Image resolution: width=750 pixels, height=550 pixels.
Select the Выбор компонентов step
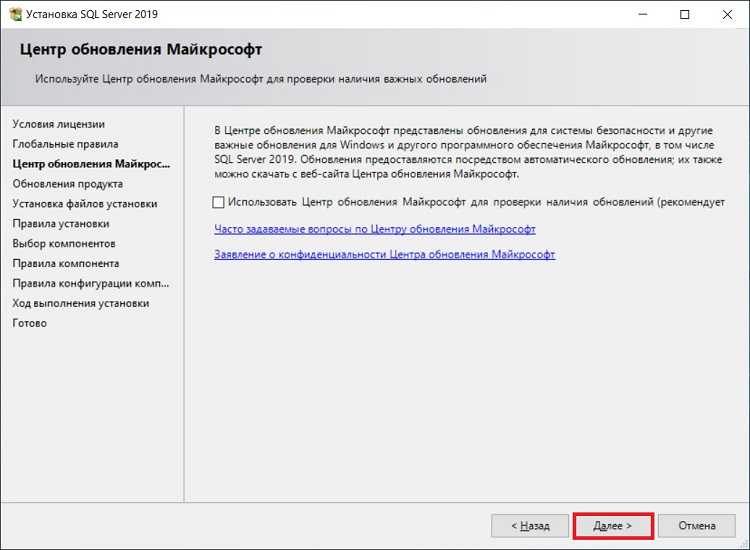point(64,244)
